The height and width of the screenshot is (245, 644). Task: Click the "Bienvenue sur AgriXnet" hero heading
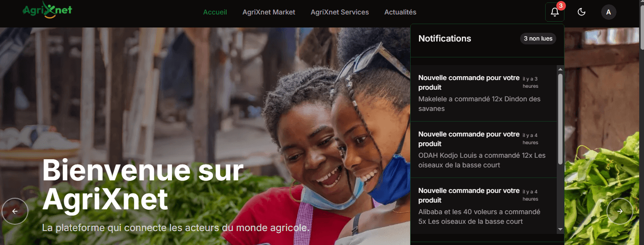click(143, 184)
